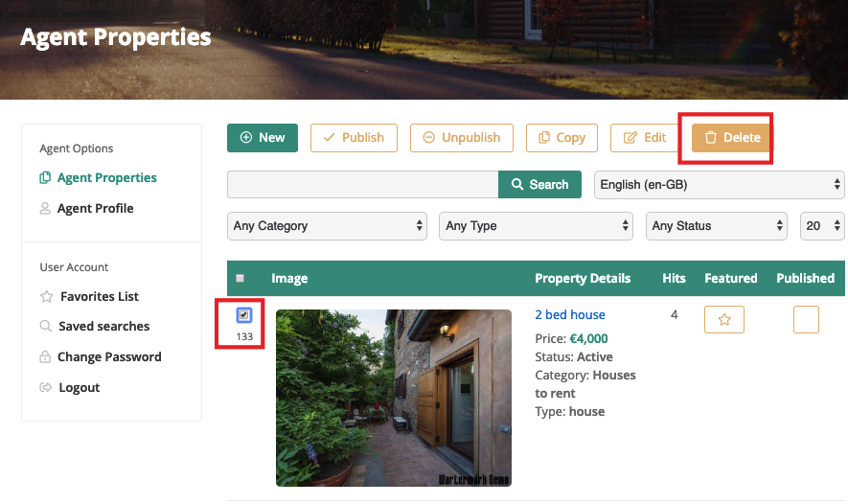Click into the property search text field
Screen dimensions: 848x504
(362, 184)
